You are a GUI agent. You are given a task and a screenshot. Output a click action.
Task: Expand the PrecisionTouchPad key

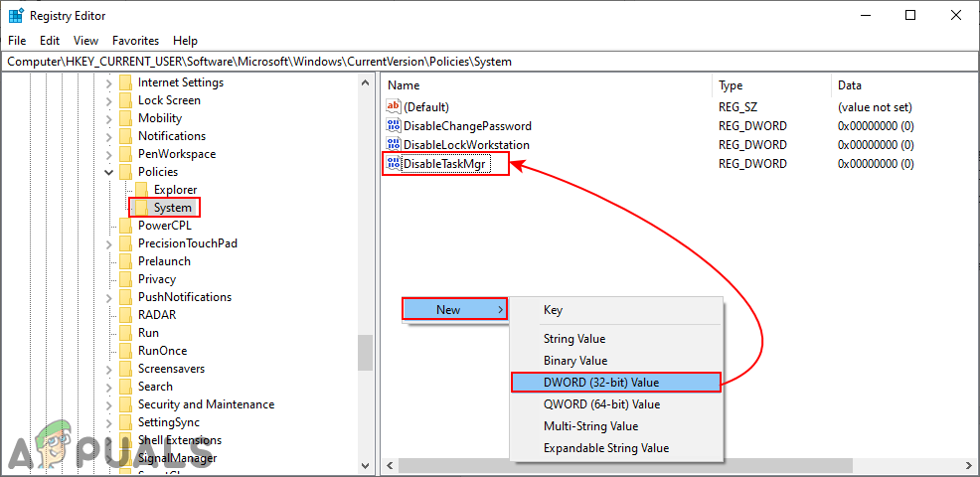pyautogui.click(x=108, y=243)
